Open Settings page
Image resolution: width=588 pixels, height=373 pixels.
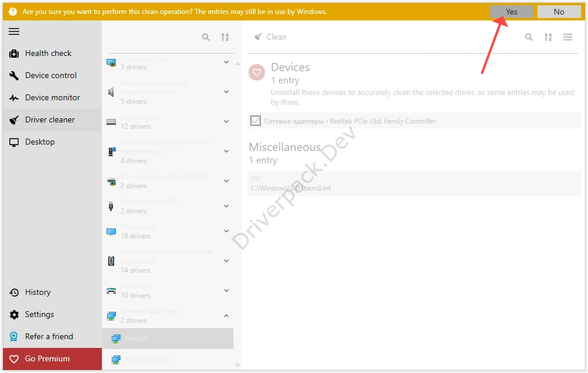52,315
